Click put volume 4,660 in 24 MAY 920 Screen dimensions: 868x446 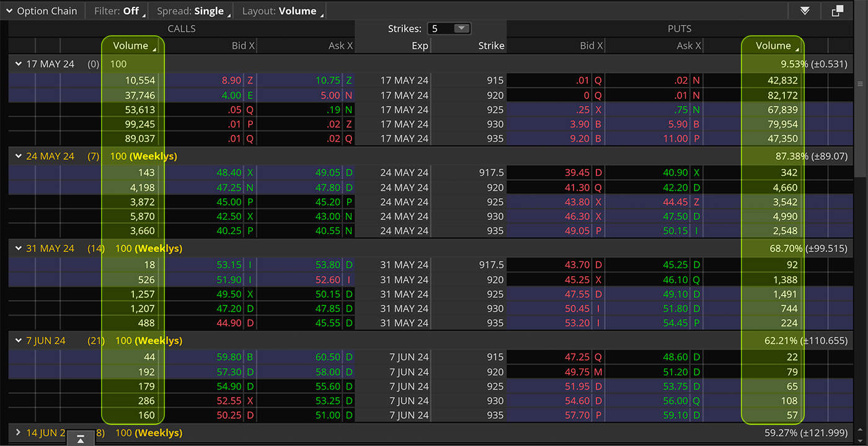784,187
